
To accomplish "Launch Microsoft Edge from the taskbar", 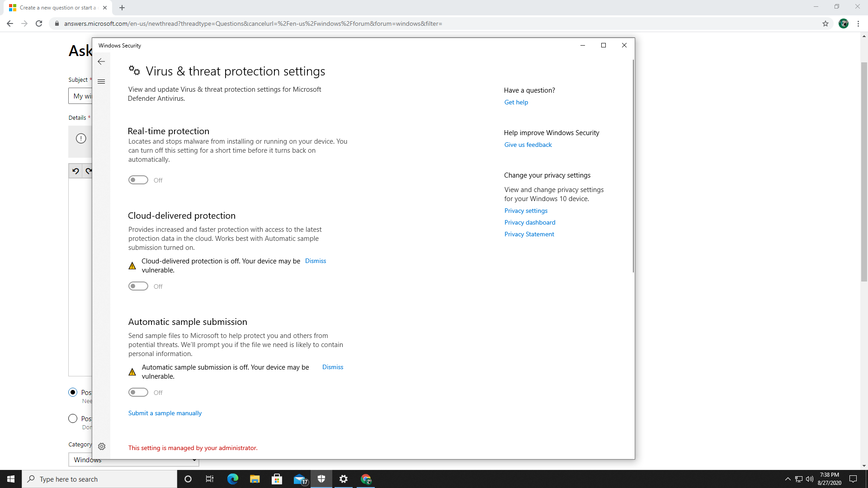I will (x=232, y=479).
